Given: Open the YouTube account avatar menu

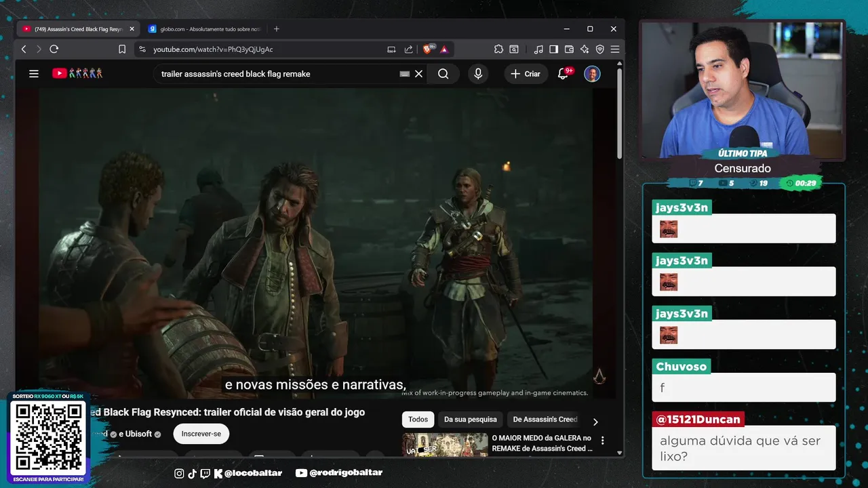Looking at the screenshot, I should [592, 74].
